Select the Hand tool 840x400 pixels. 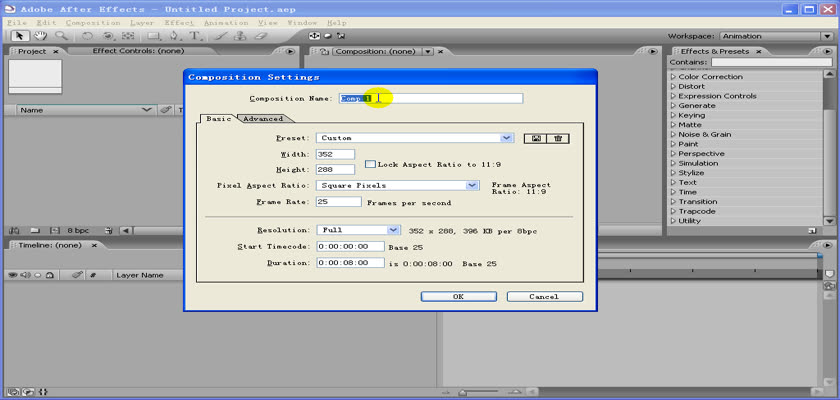[x=40, y=36]
